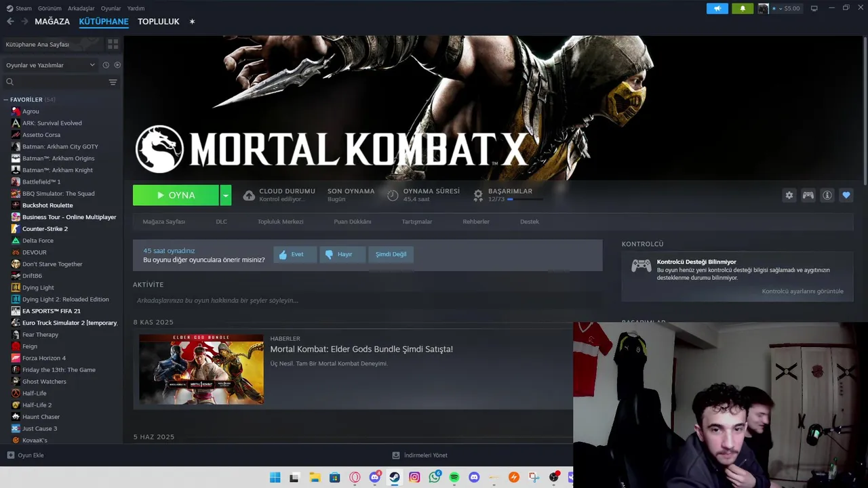Click the star icon after TOPLULUK
The height and width of the screenshot is (488, 868).
click(x=192, y=22)
